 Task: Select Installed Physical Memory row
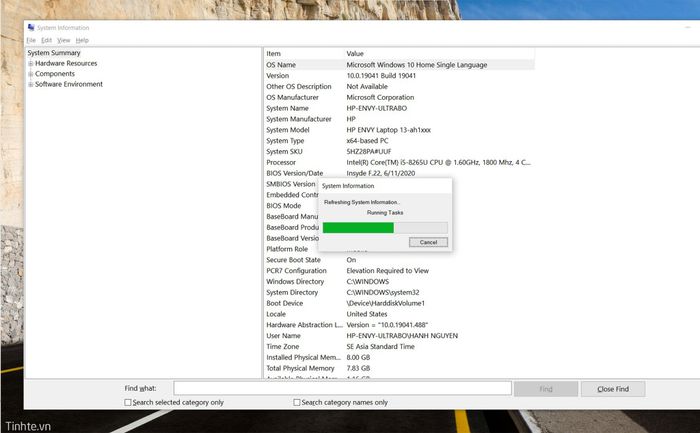399,357
